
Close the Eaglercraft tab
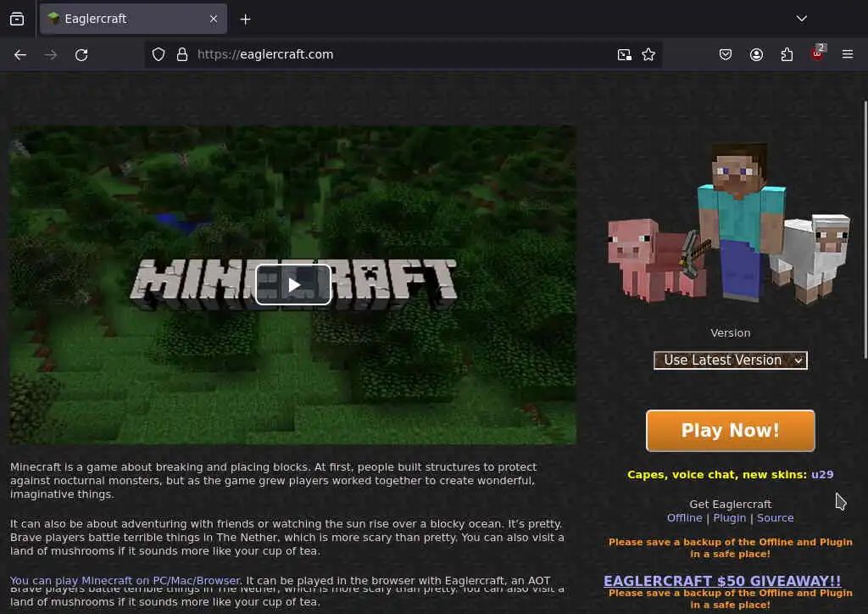[214, 19]
